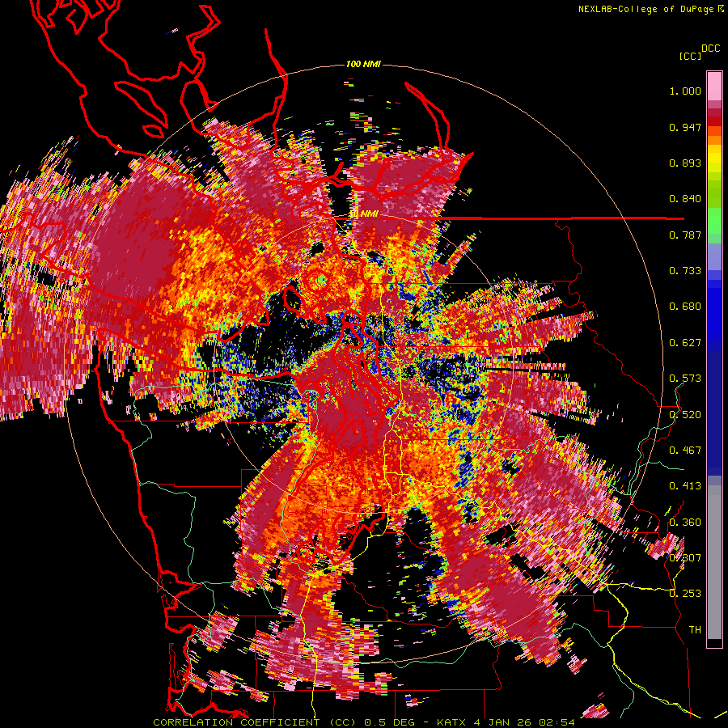Click the [CC] units label
This screenshot has width=728, height=728.
[x=691, y=56]
